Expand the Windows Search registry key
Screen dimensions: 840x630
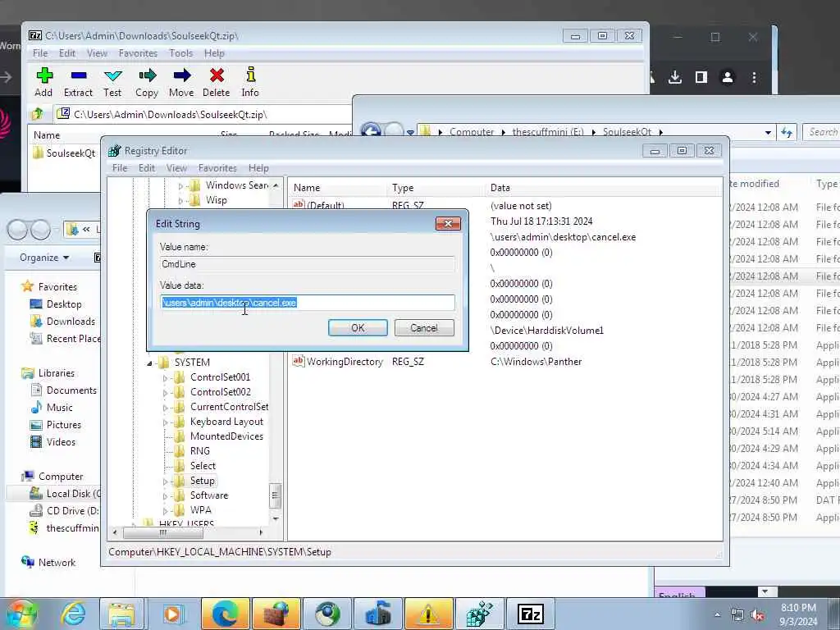coord(180,186)
